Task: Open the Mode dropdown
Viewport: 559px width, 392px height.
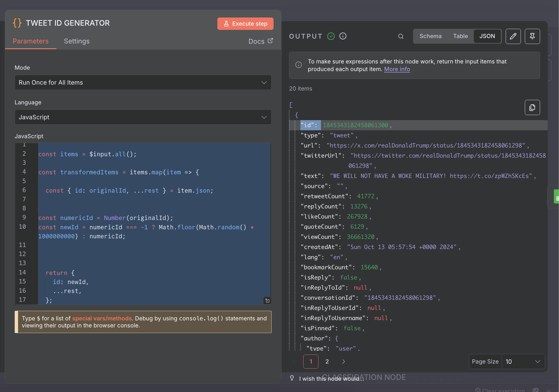Action: coord(143,82)
